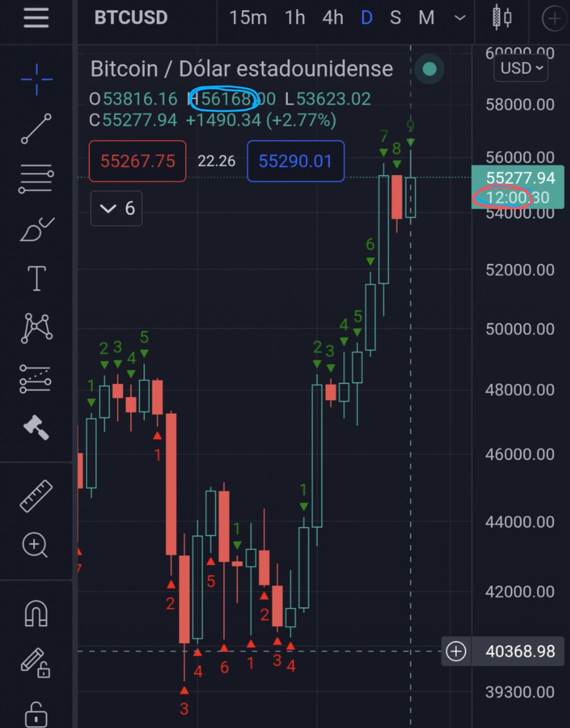Switch to the 1h timeframe
Image resolution: width=570 pixels, height=728 pixels.
pyautogui.click(x=295, y=18)
